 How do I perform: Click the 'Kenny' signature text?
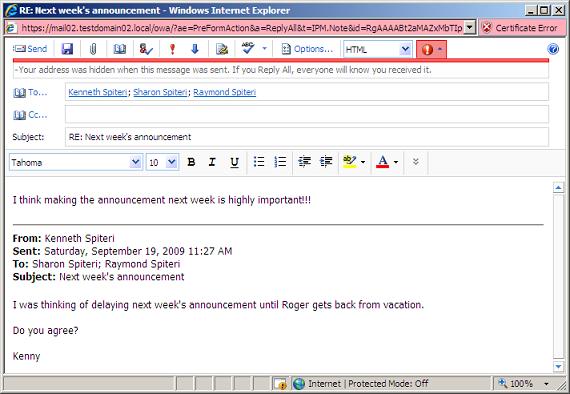(26, 356)
